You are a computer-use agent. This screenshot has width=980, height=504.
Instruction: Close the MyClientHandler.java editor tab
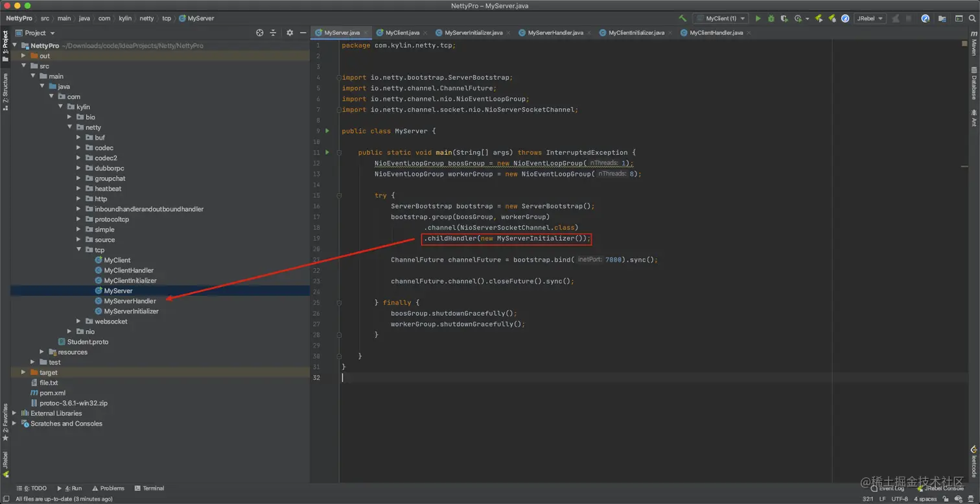point(749,32)
